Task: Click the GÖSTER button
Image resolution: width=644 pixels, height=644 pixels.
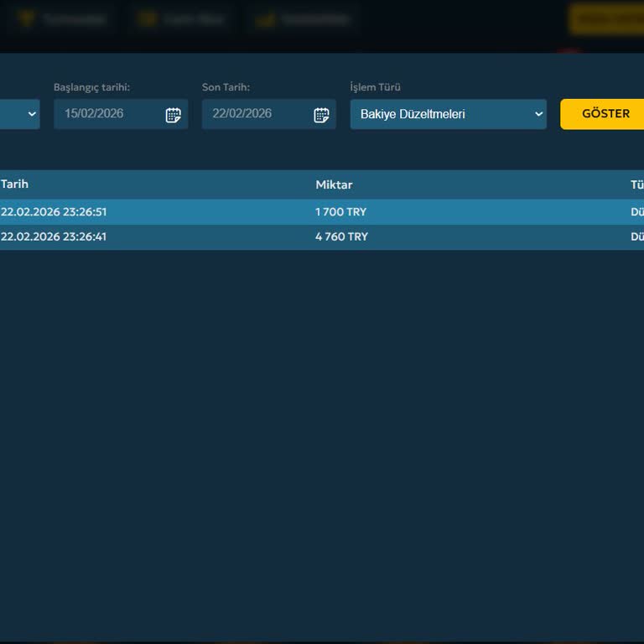Action: (604, 114)
